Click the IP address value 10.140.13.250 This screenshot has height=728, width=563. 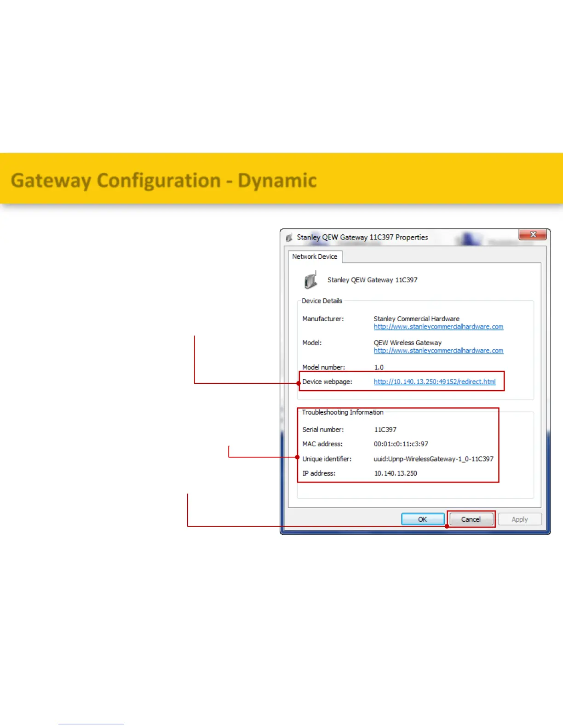point(396,473)
